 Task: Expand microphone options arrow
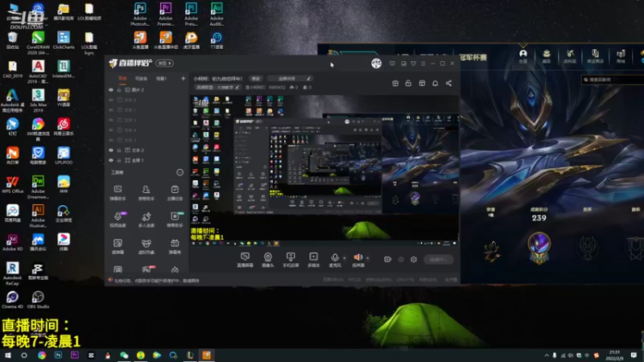[345, 258]
